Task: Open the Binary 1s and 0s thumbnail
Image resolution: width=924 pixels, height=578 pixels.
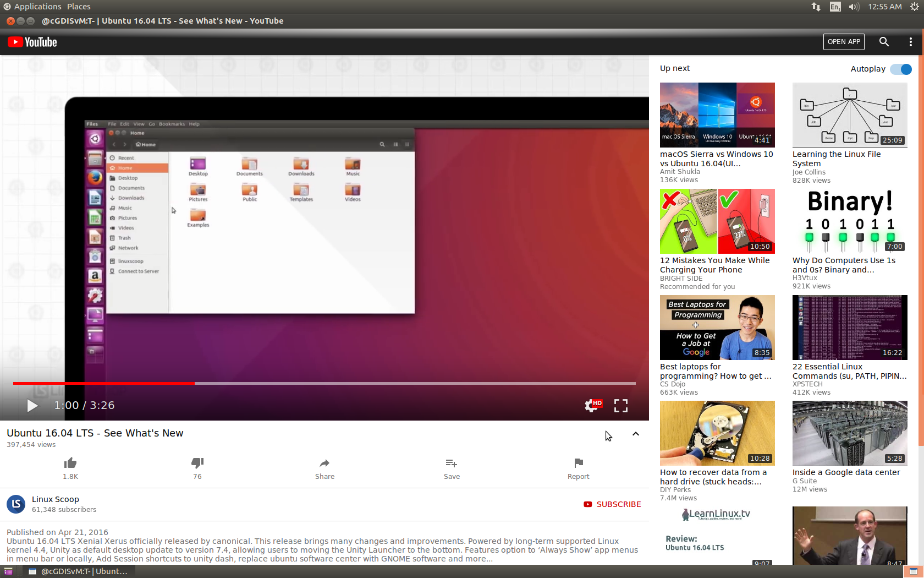Action: [x=850, y=221]
